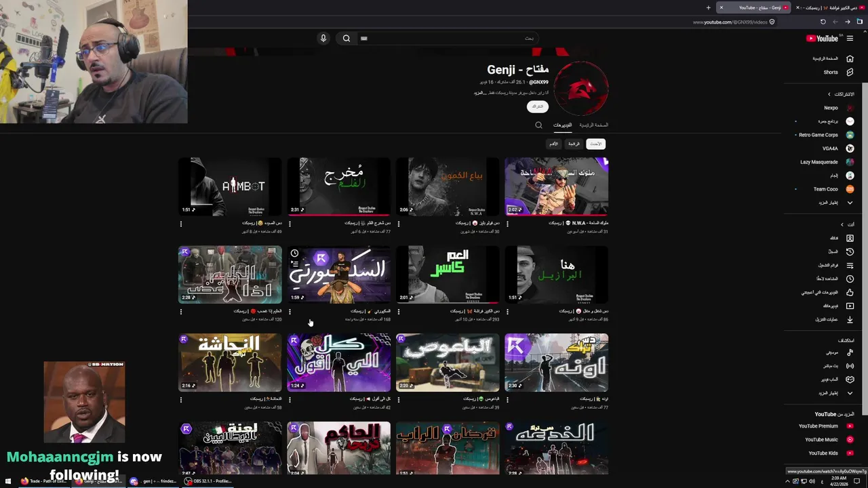Screen dimensions: 868x488
Task: Expand the أنت (You) section chevron
Action: [x=842, y=224]
